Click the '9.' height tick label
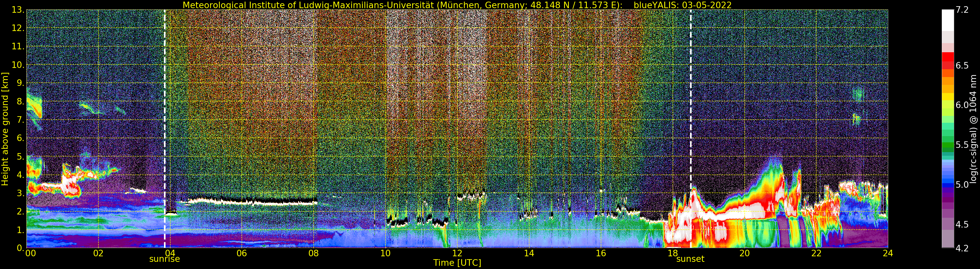 point(20,83)
